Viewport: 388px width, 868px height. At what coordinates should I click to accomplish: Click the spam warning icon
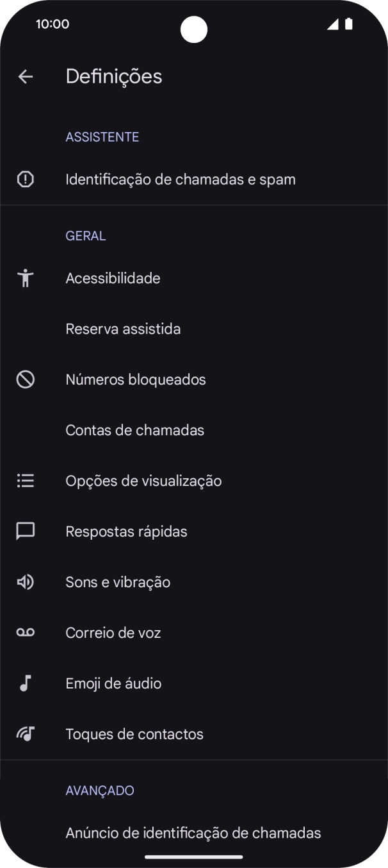coord(25,179)
